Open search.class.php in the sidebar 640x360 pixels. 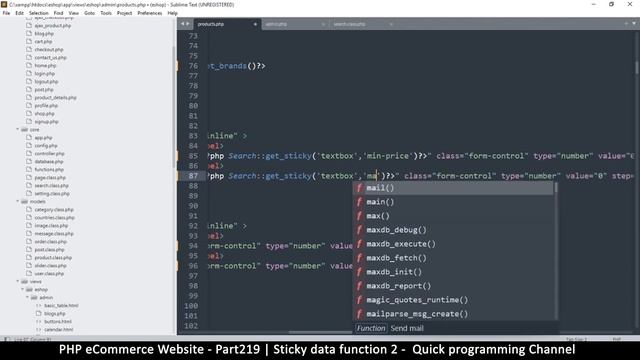pos(51,185)
